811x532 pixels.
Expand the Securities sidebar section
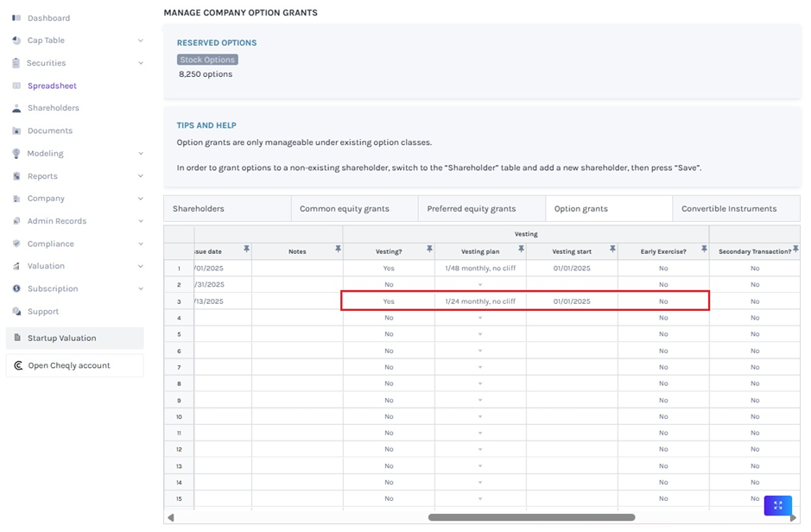point(141,63)
